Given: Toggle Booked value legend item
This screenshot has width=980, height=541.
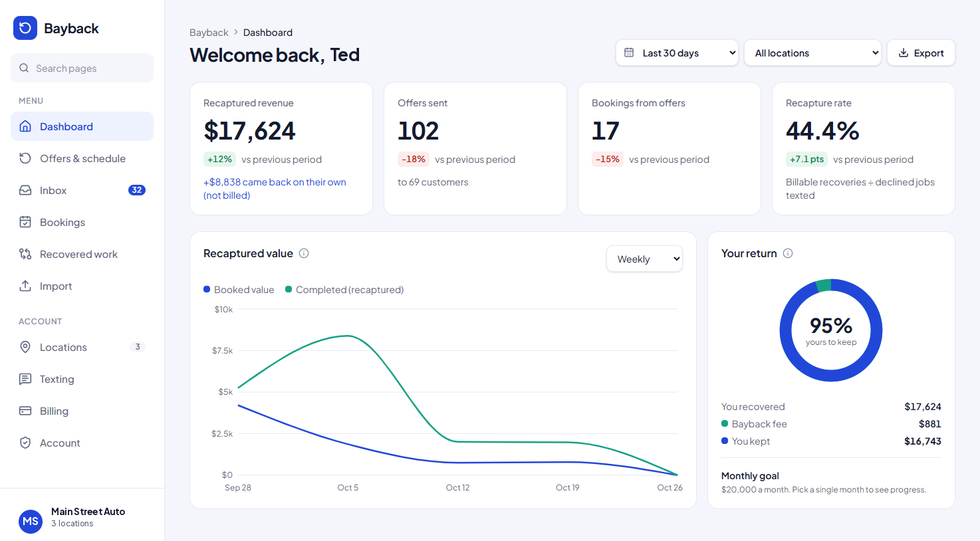Looking at the screenshot, I should click(x=239, y=290).
